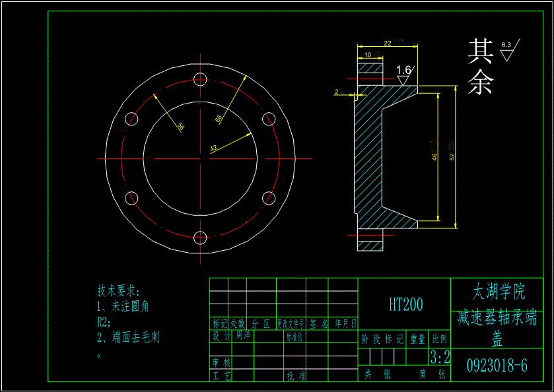Select the '签名' title block cell
The width and height of the screenshot is (554, 392).
pos(317,324)
